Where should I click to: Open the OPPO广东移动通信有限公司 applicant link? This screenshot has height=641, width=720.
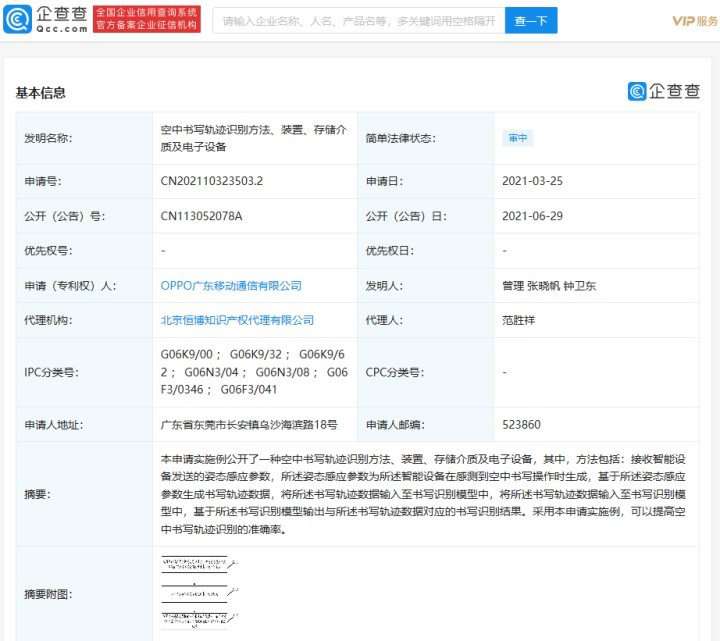231,285
